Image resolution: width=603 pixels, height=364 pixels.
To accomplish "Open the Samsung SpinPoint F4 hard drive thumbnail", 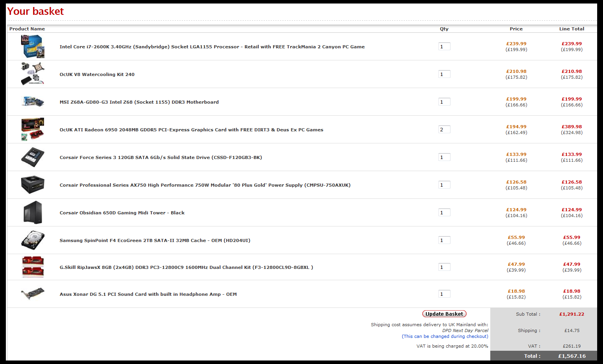I will [33, 240].
